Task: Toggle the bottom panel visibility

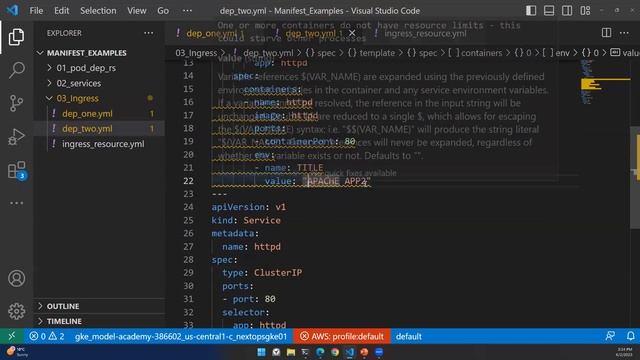Action: click(x=549, y=11)
